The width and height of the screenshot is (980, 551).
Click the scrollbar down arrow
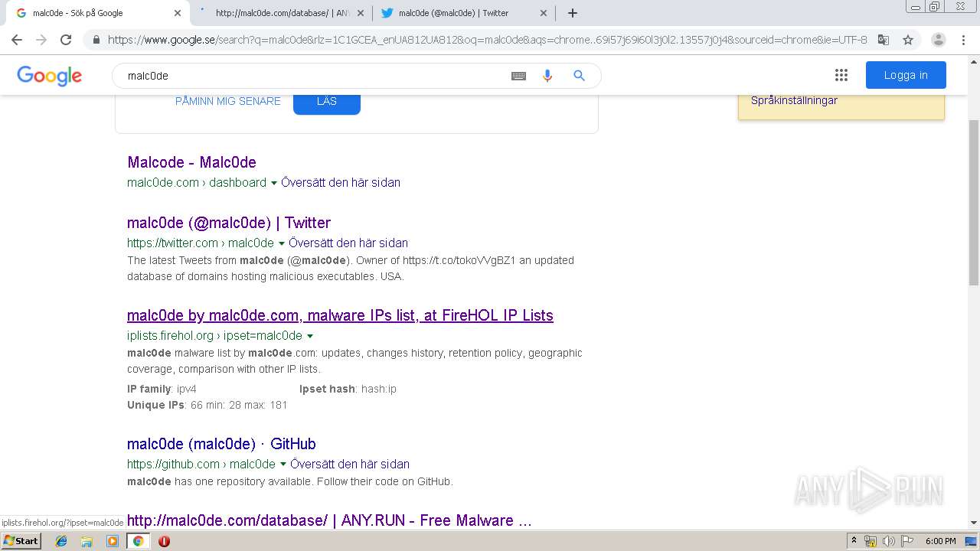coord(974,523)
